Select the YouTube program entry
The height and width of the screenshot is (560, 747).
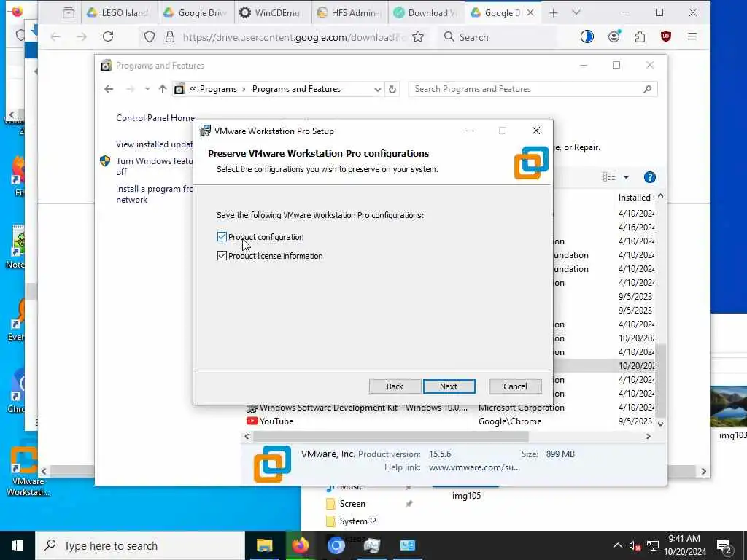(451, 421)
